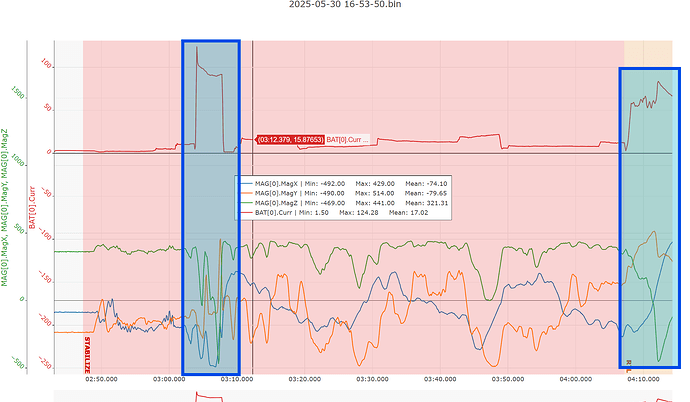Click the red hover label (03:12.379, 15.87653)
The width and height of the screenshot is (690, 402).
tap(290, 139)
